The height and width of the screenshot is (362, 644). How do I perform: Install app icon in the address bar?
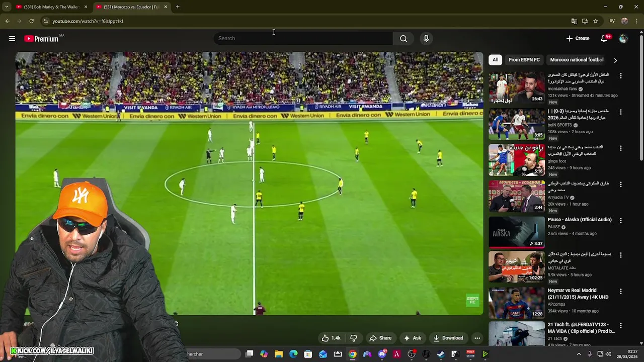[585, 21]
